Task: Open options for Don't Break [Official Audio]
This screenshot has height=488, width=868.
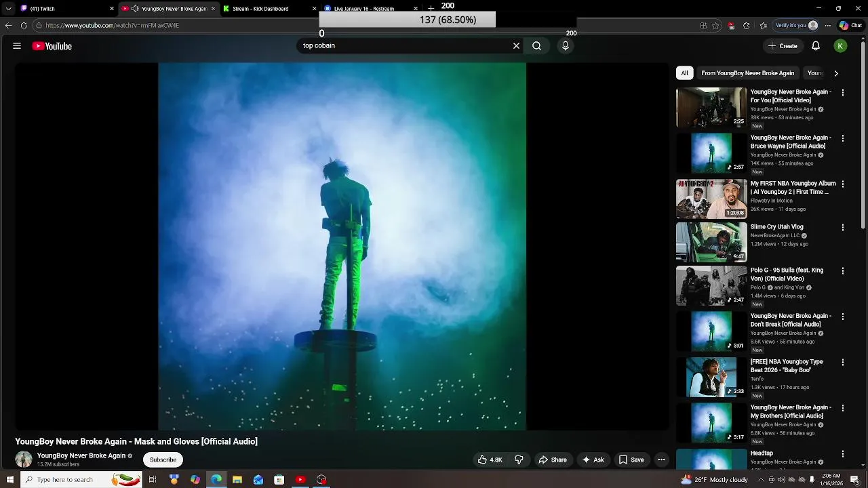Action: pyautogui.click(x=843, y=317)
